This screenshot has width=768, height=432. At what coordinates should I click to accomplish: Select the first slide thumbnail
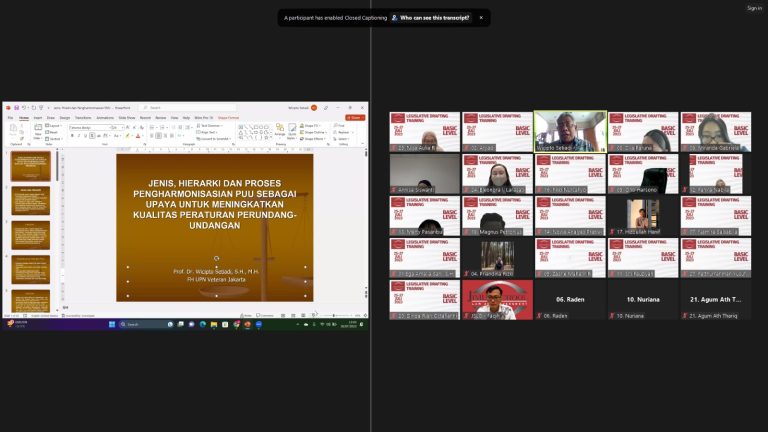point(30,166)
